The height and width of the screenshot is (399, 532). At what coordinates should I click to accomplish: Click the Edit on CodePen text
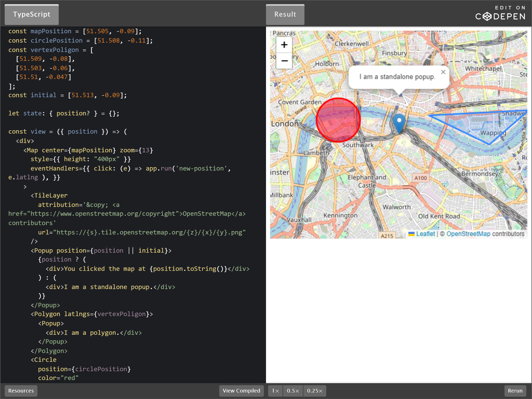tap(510, 8)
